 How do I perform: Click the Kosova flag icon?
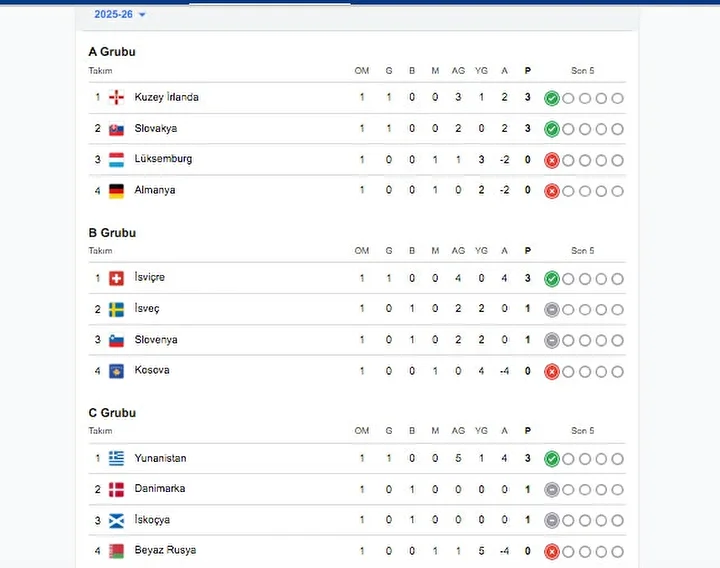pos(116,371)
